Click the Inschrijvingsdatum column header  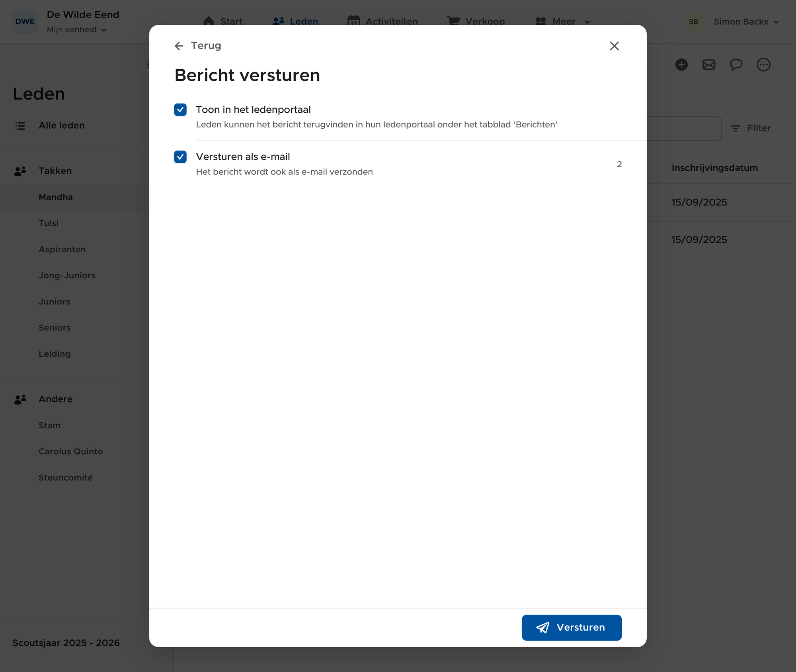coord(714,168)
